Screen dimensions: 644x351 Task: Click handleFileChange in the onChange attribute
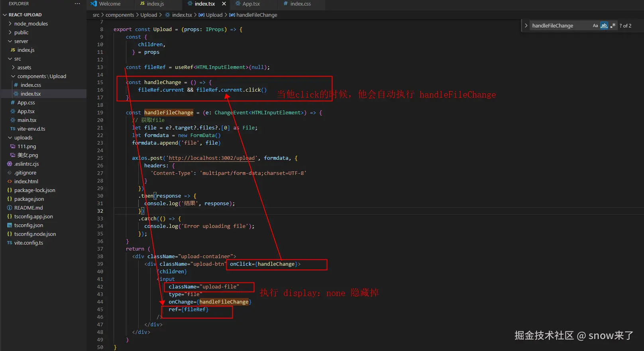point(224,302)
